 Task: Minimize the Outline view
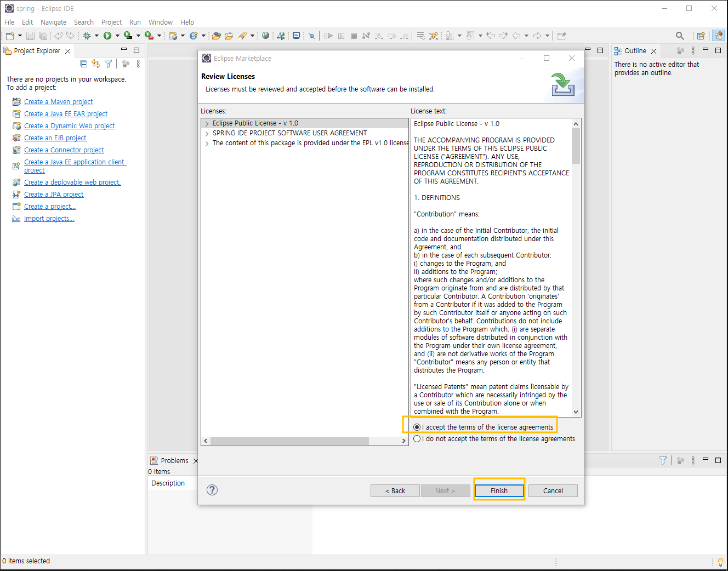coord(706,50)
